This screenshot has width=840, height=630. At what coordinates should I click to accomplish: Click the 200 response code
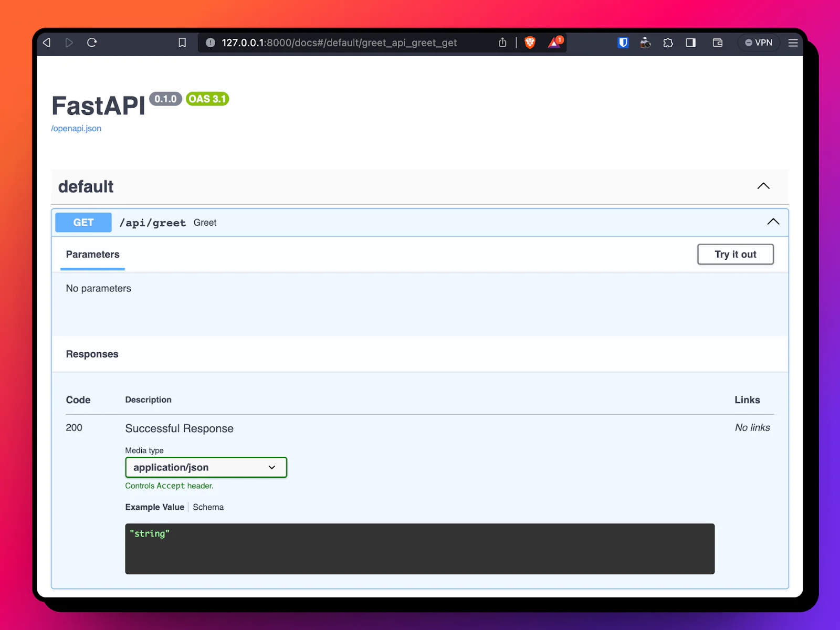click(x=74, y=427)
